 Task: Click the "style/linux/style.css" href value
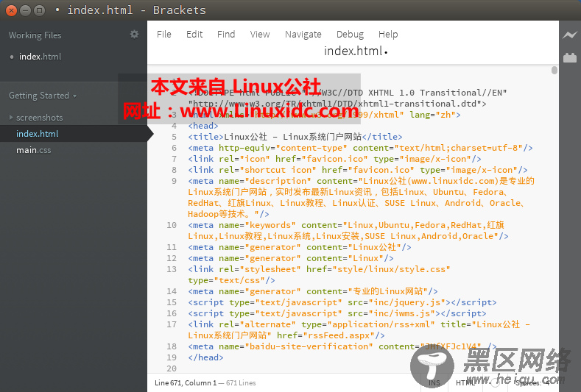tap(391, 269)
